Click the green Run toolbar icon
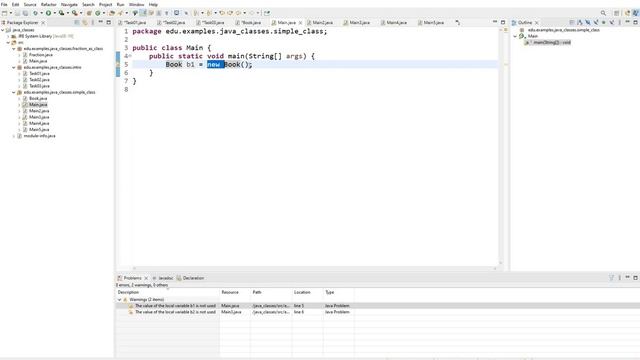640x360 pixels. [x=49, y=13]
